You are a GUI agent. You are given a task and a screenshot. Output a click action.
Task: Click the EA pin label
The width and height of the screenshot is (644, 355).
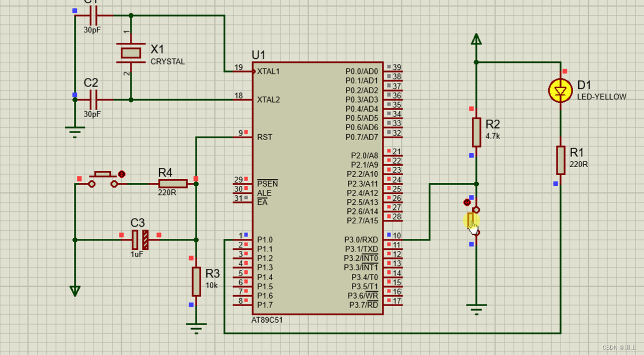click(262, 202)
